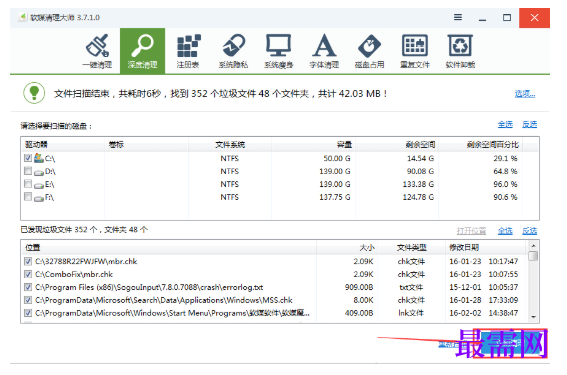The height and width of the screenshot is (375, 567).
Task: Click 反选 above the junk file list
Action: pos(529,231)
